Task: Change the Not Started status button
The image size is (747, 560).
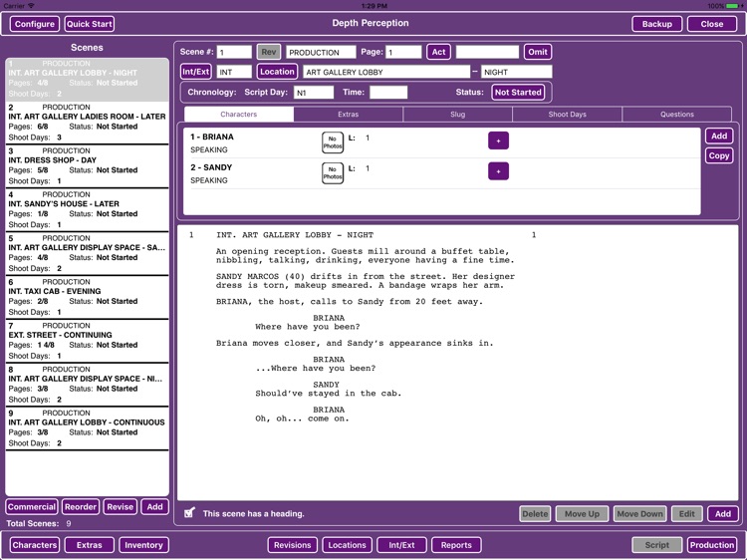Action: (x=518, y=92)
